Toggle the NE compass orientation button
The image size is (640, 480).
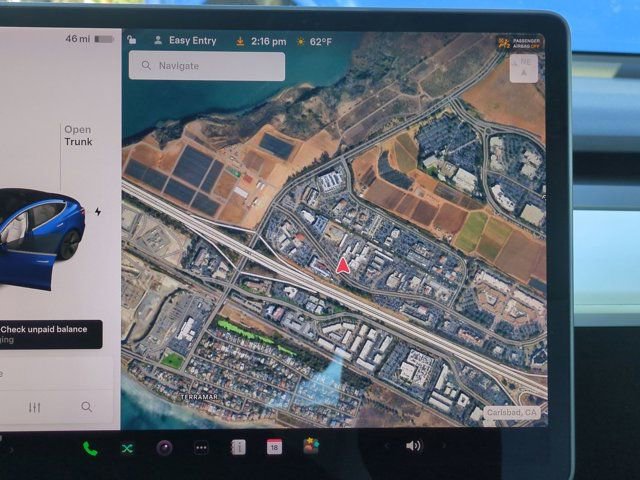(x=524, y=68)
